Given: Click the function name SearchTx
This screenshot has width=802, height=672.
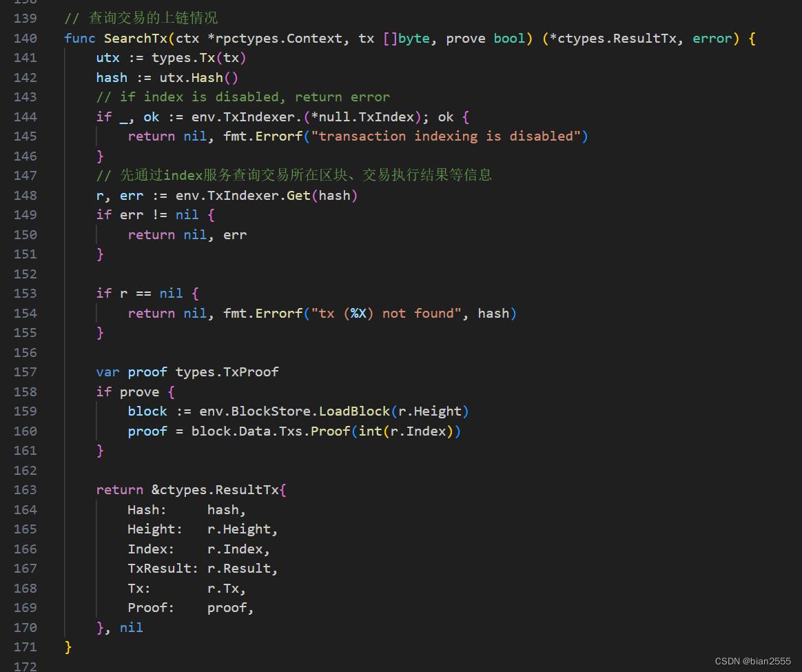Looking at the screenshot, I should (136, 39).
